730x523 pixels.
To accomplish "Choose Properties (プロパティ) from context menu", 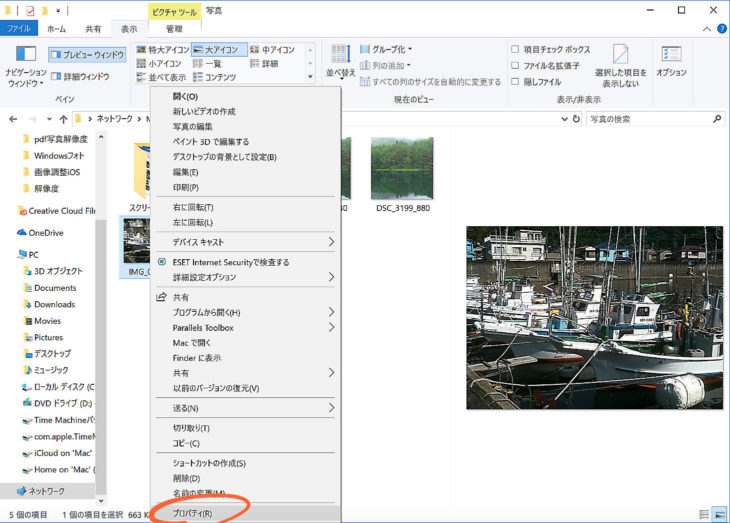I will click(192, 514).
